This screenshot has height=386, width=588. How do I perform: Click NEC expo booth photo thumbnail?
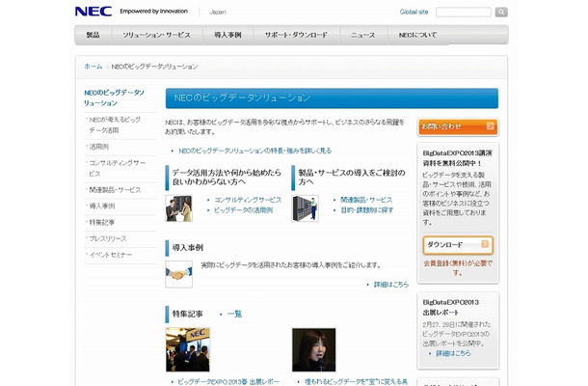point(188,349)
